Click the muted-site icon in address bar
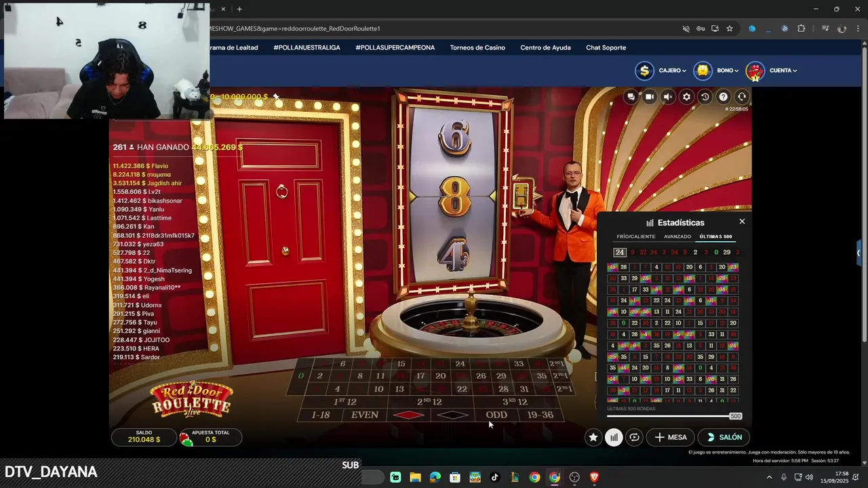The width and height of the screenshot is (868, 488). [686, 28]
